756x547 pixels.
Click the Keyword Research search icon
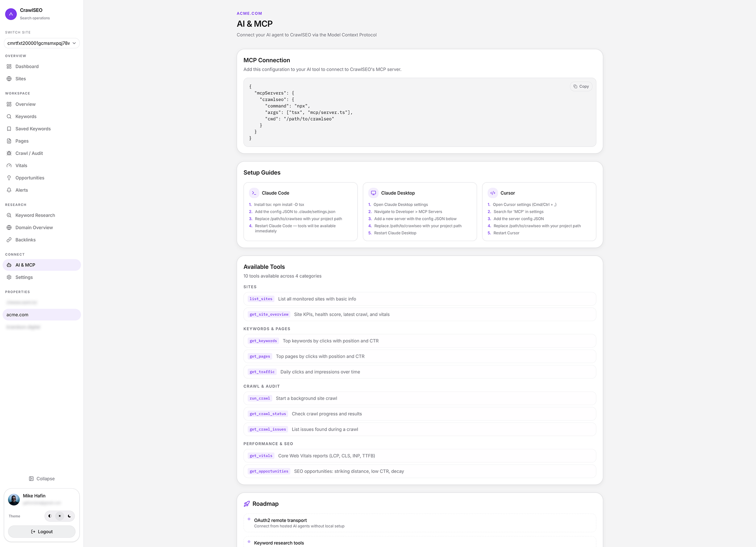coord(9,215)
